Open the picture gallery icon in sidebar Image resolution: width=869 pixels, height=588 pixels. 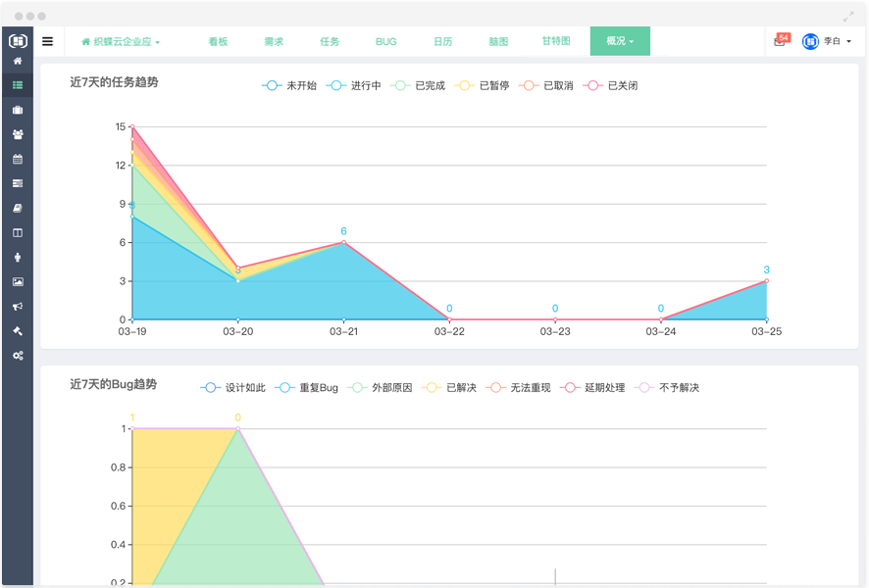[17, 281]
